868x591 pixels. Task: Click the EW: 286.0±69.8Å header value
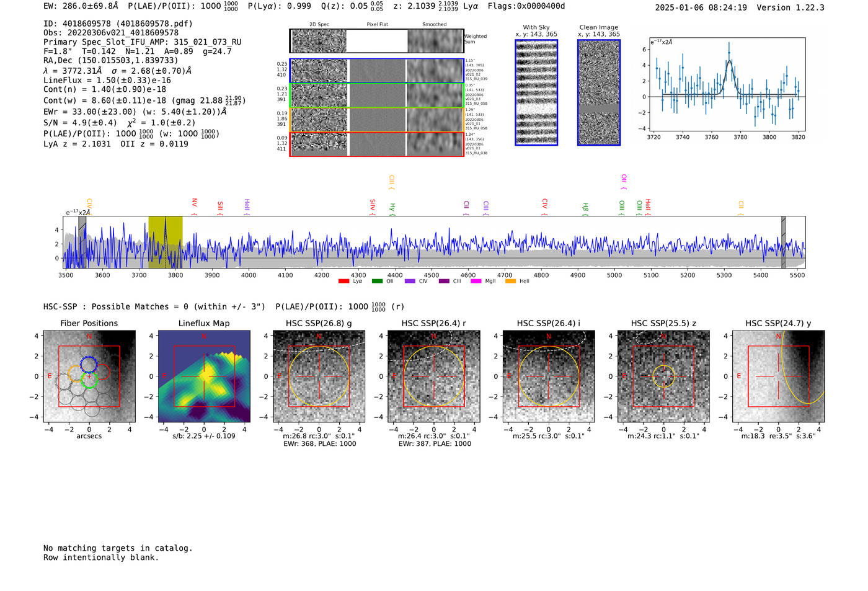(81, 6)
